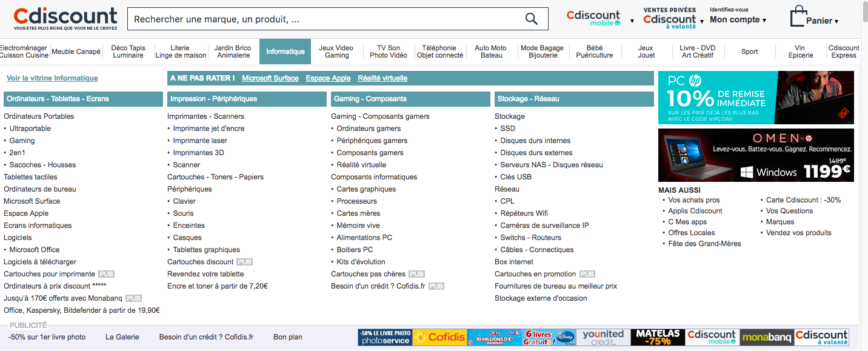868x351 pixels.
Task: Open Microsoft Office link
Action: coord(35,250)
